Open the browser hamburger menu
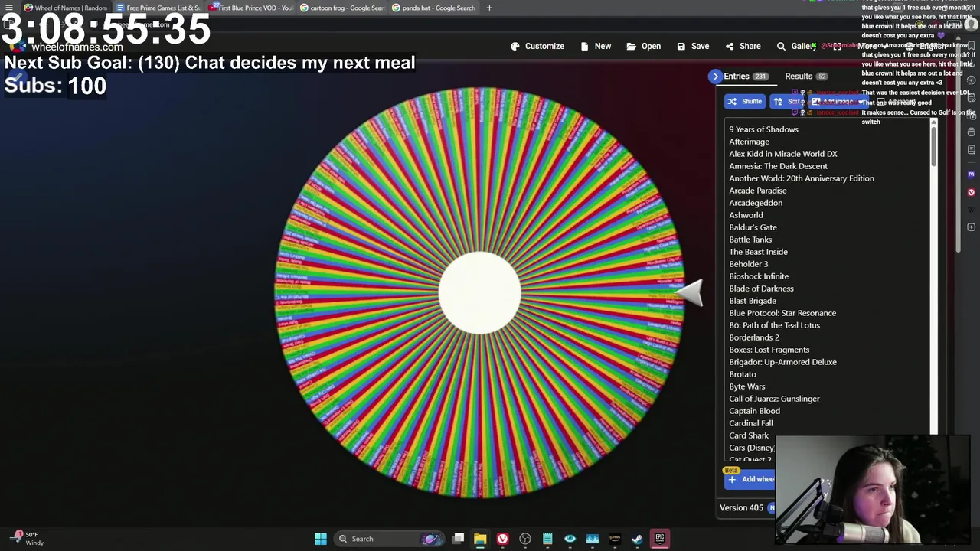The height and width of the screenshot is (551, 980). click(x=8, y=8)
